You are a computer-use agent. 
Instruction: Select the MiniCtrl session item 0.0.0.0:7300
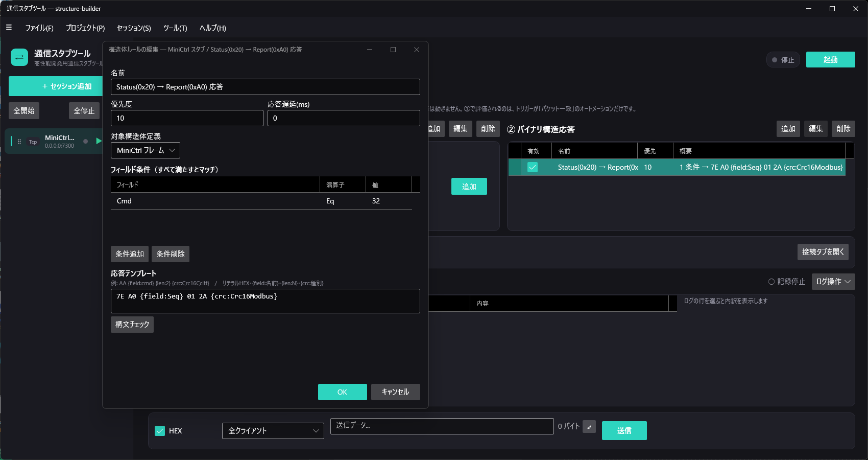tap(54, 142)
